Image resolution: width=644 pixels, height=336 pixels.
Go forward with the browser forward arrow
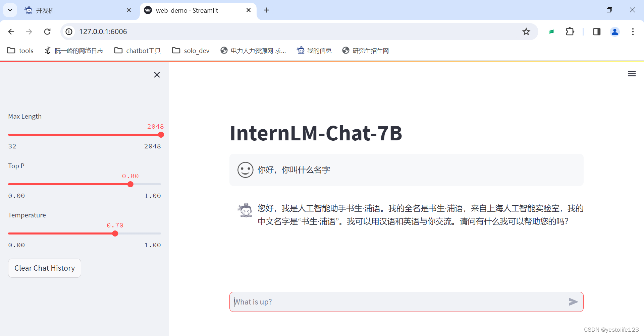29,31
